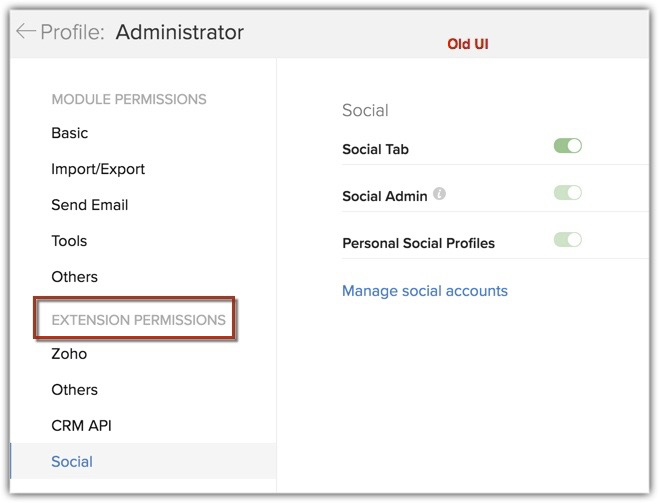This screenshot has width=659, height=503.
Task: Click the back arrow next to Profile
Action: pos(25,32)
